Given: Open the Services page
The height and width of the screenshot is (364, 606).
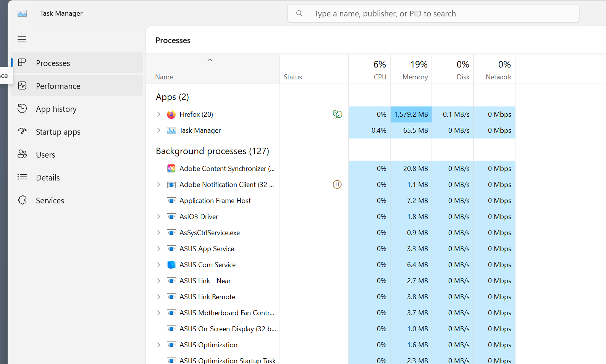Looking at the screenshot, I should (x=77, y=200).
